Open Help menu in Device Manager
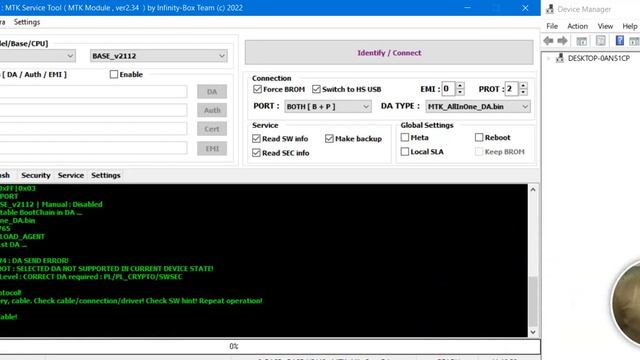This screenshot has width=640, height=360. click(x=630, y=26)
